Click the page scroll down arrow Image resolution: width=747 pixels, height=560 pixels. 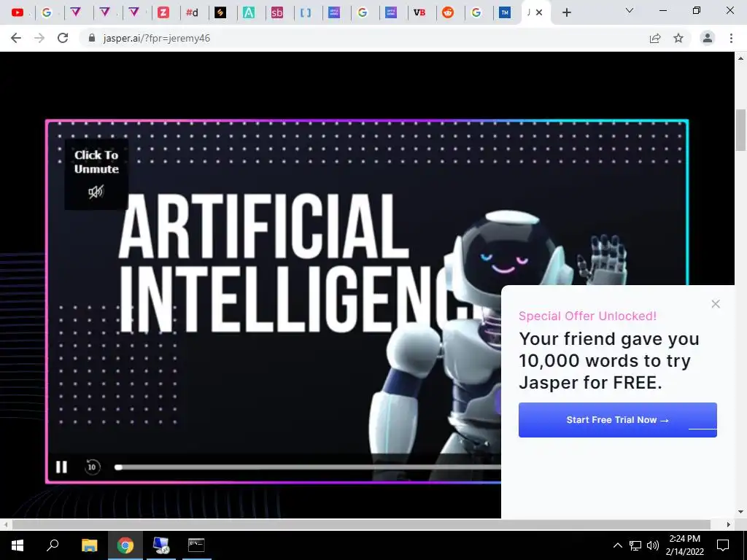(x=740, y=513)
